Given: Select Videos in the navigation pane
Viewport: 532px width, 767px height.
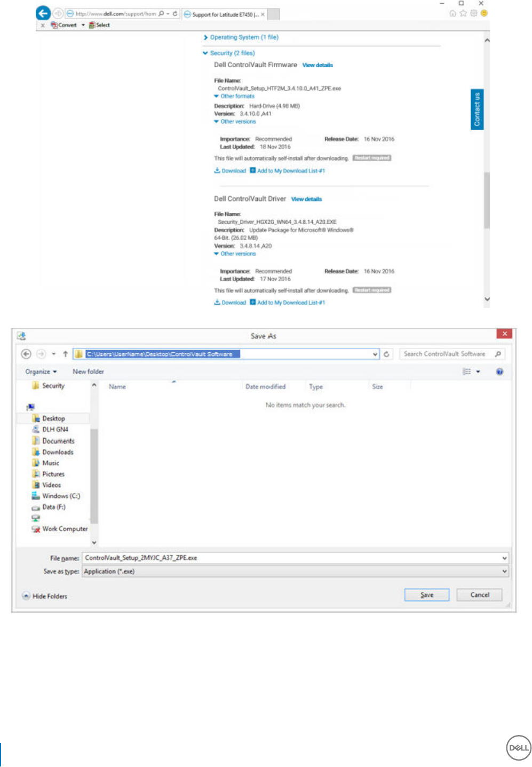Looking at the screenshot, I should [x=46, y=485].
